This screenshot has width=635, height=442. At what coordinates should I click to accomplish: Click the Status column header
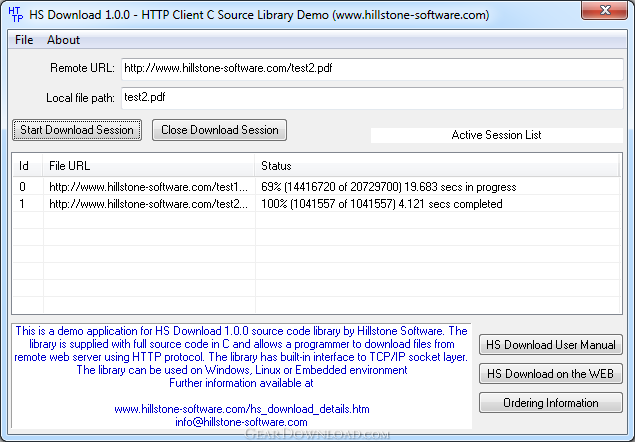coord(437,166)
